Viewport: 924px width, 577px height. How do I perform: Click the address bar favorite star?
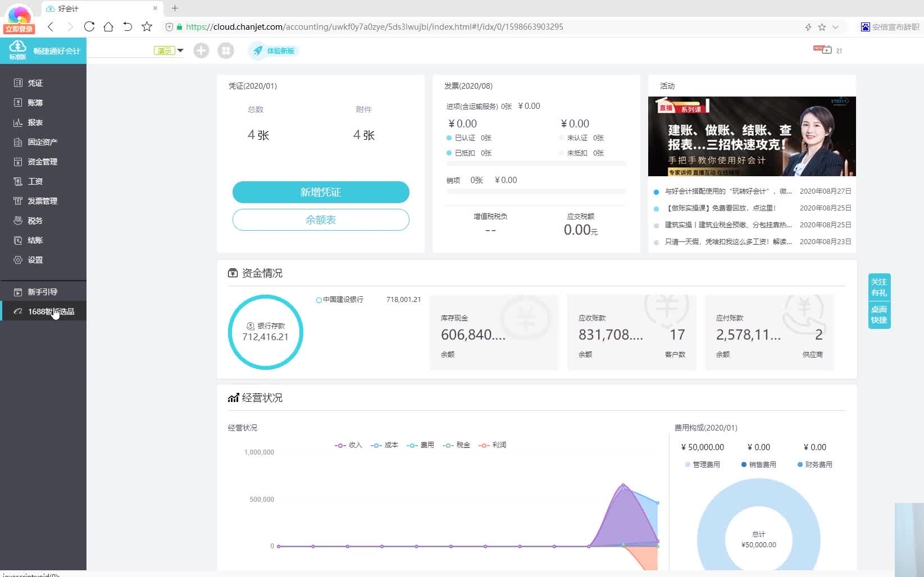pyautogui.click(x=822, y=27)
